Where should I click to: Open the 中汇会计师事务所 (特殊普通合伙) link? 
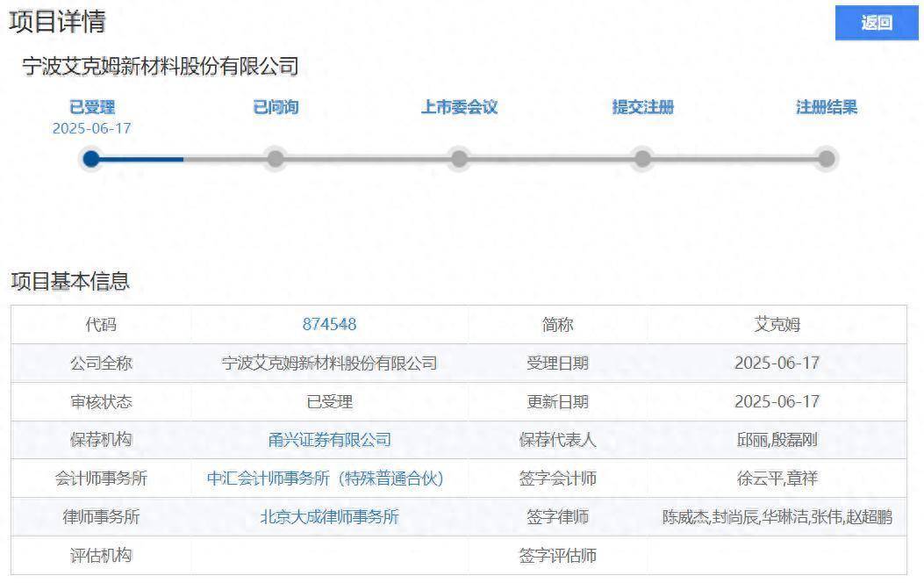[325, 478]
